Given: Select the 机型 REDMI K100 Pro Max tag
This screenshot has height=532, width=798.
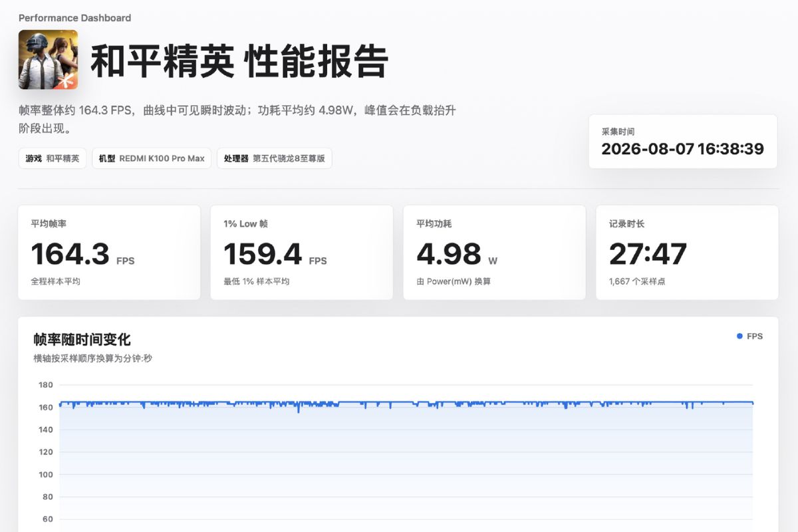Looking at the screenshot, I should [152, 158].
